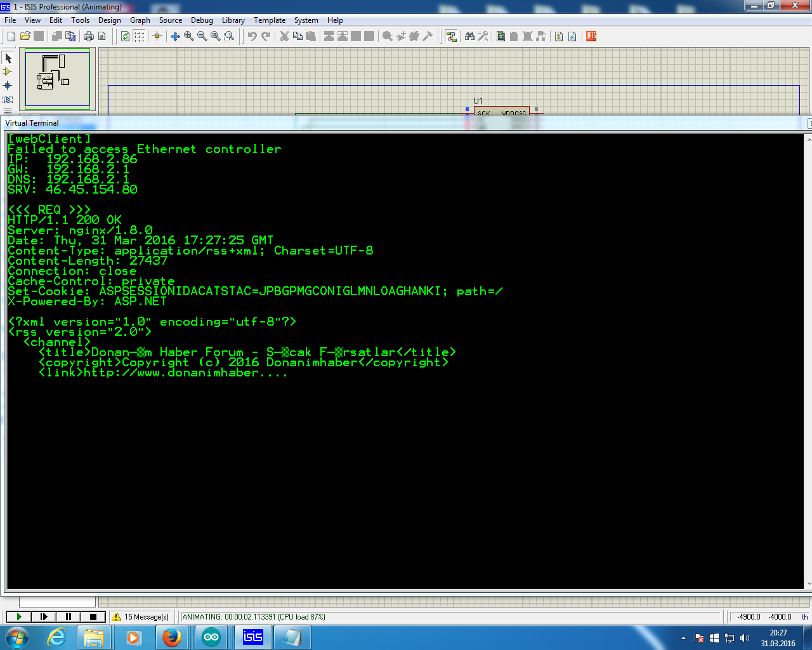
Task: Start the simulation with Play
Action: tap(18, 616)
